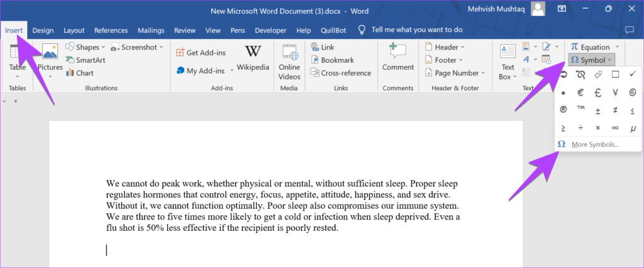644x268 pixels.
Task: Open the QuillBot tab
Action: [x=333, y=30]
